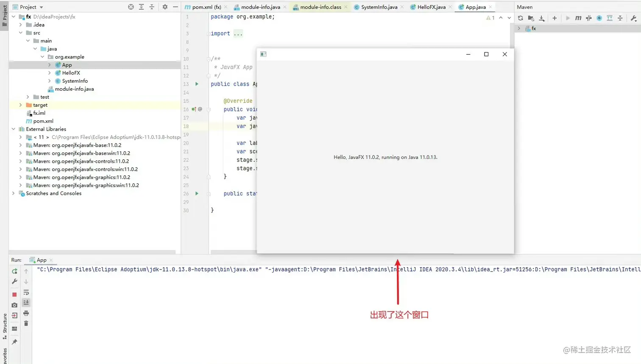641x364 pixels.
Task: Select opened file in Project tree
Action: [131, 7]
